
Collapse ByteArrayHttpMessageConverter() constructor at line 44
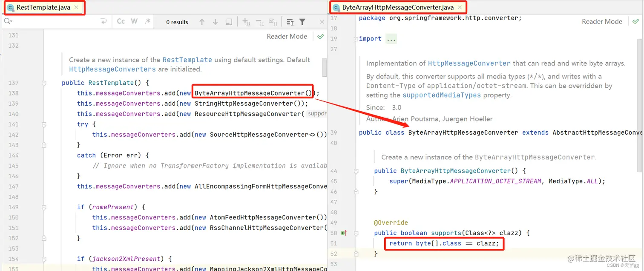(x=356, y=171)
